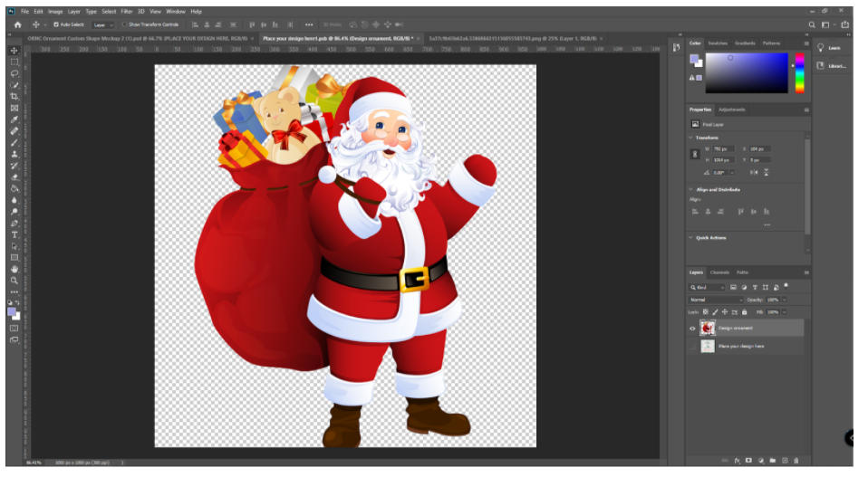The width and height of the screenshot is (868, 477).
Task: Select the Lasso tool
Action: [14, 73]
